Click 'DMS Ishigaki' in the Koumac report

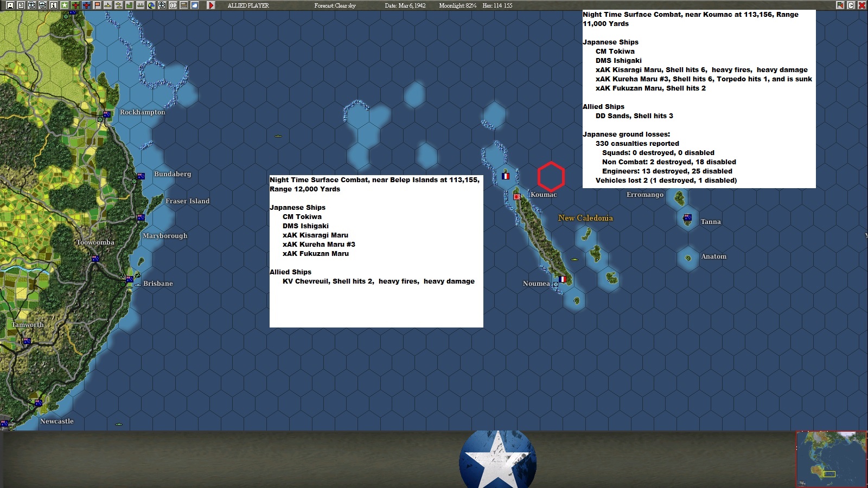618,61
